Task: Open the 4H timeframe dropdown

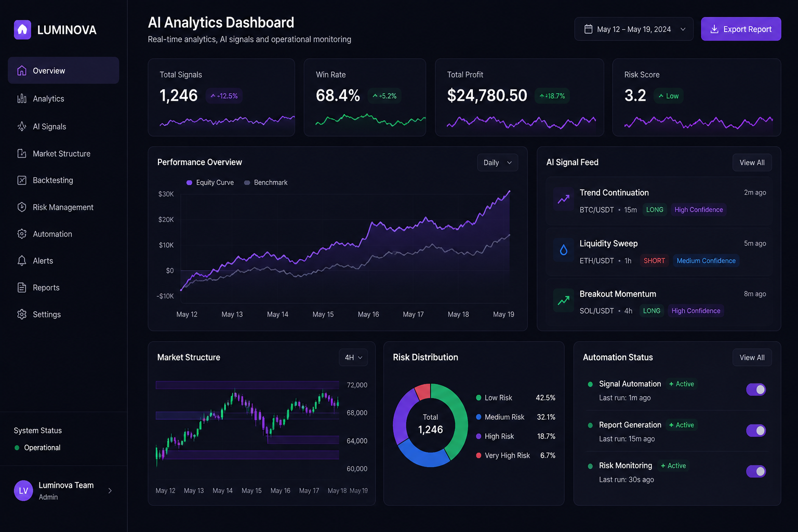Action: (353, 357)
